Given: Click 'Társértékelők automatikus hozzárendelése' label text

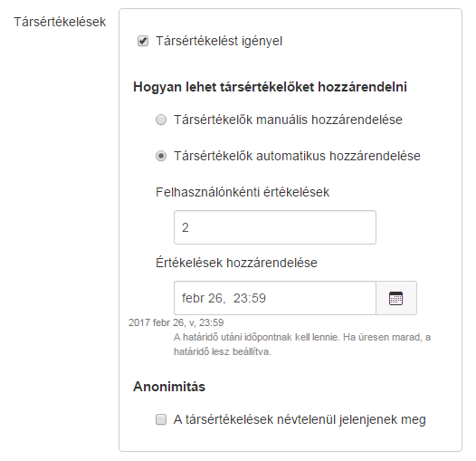Looking at the screenshot, I should tap(297, 156).
